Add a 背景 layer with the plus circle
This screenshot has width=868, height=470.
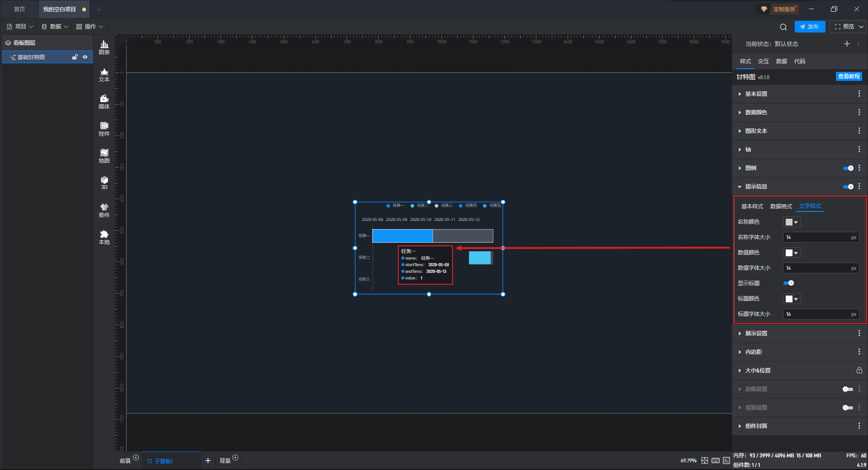click(x=235, y=458)
